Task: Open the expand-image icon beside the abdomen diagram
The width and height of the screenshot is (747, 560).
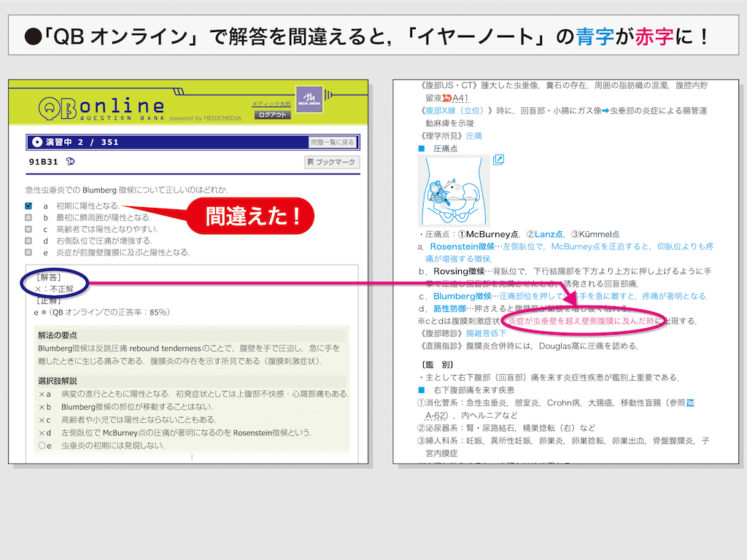Action: 498,160
